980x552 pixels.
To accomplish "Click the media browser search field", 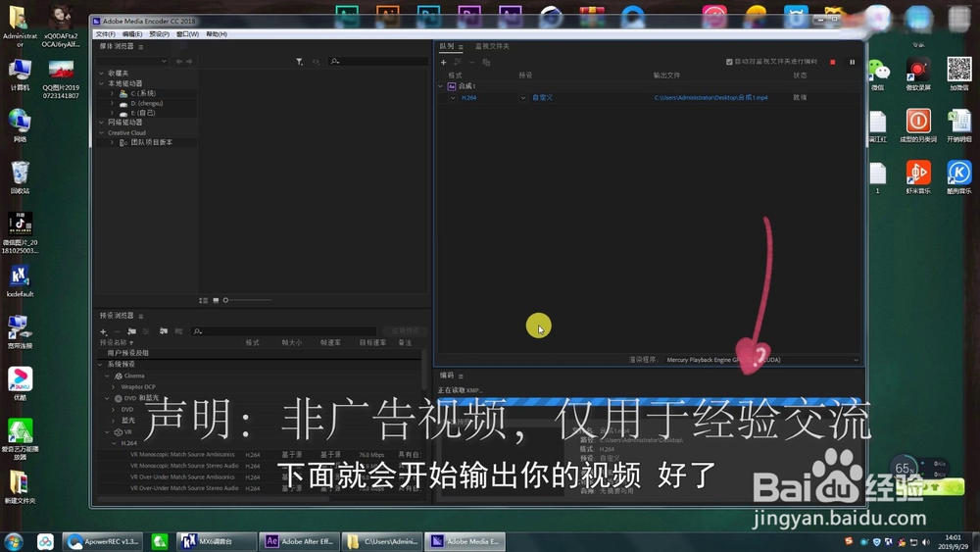I will tap(378, 61).
